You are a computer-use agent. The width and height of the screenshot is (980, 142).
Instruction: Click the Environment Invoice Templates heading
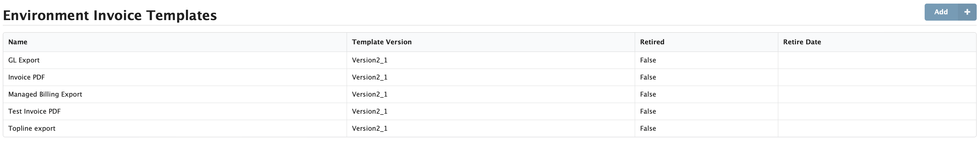point(110,16)
